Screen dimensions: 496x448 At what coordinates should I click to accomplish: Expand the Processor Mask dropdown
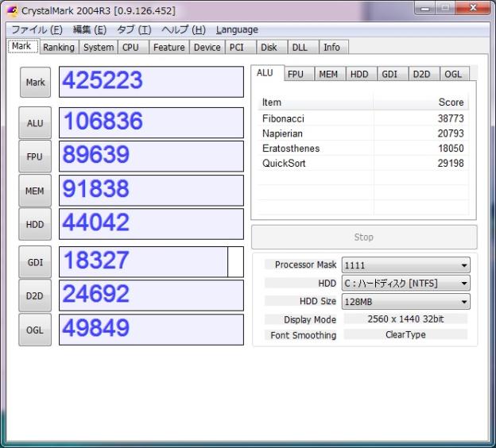[405, 265]
